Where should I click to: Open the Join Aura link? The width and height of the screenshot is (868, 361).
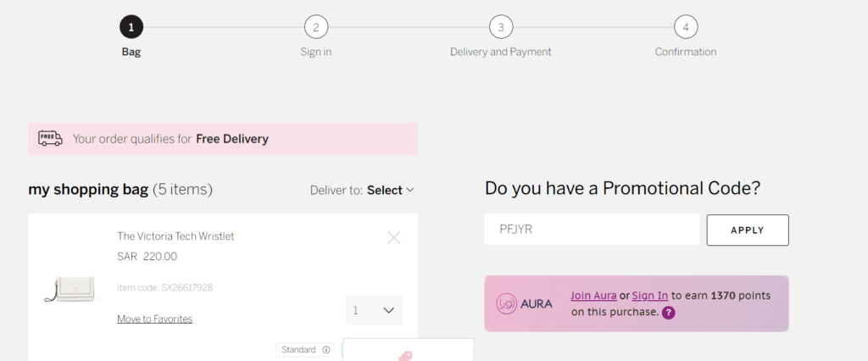(x=593, y=296)
